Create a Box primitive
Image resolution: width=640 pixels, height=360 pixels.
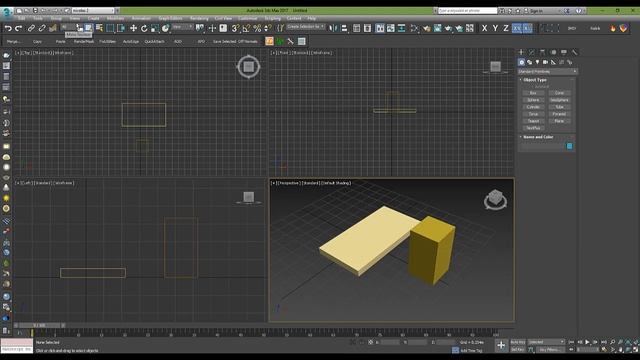(533, 93)
